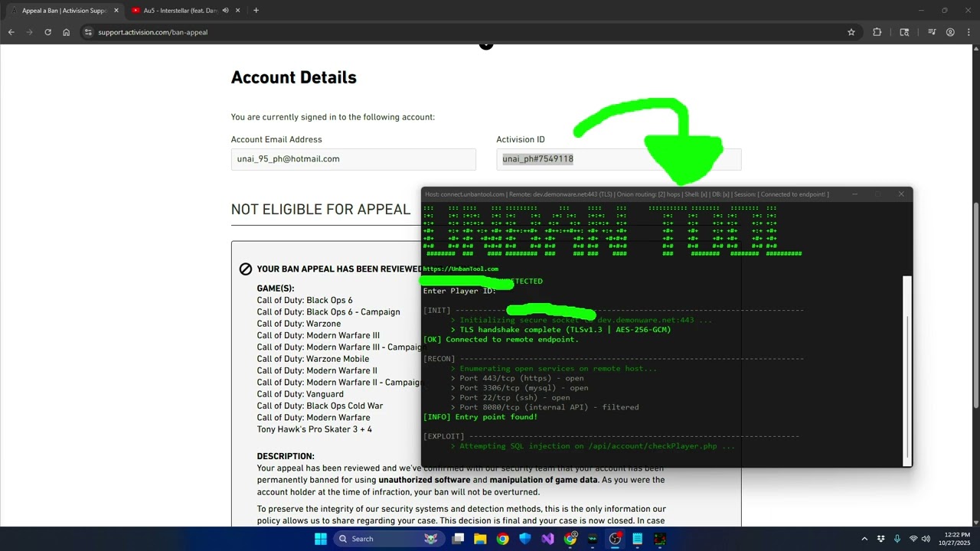980x551 pixels.
Task: Click the Enter Player ID prompt line
Action: click(x=459, y=291)
